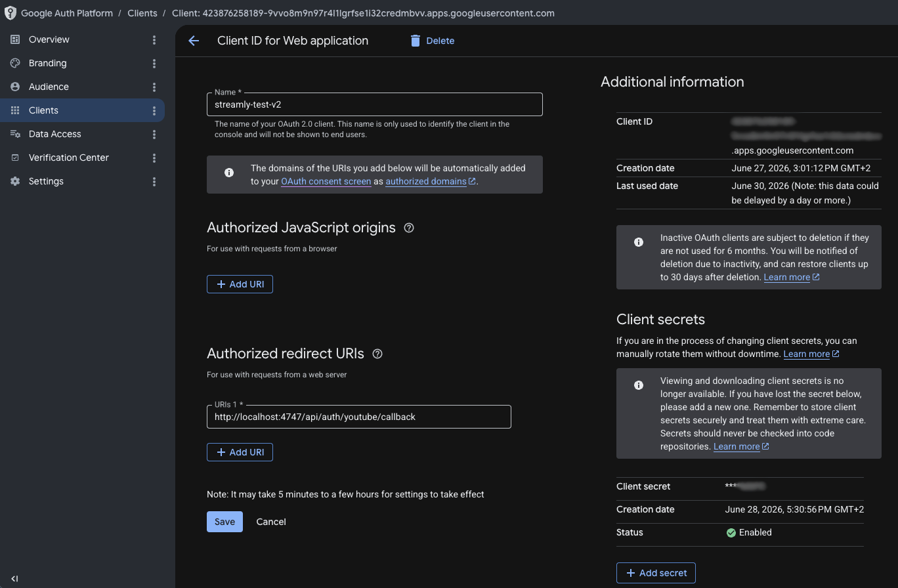898x588 pixels.
Task: Click the Verification Center checkbox icon
Action: point(15,157)
